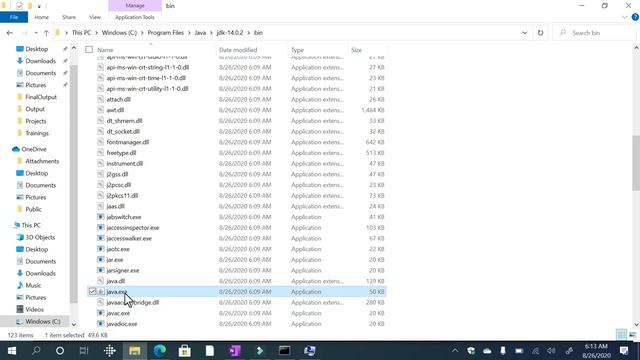Select jaccesswalker.exe file icon
Image resolution: width=640 pixels, height=360 pixels.
[100, 238]
